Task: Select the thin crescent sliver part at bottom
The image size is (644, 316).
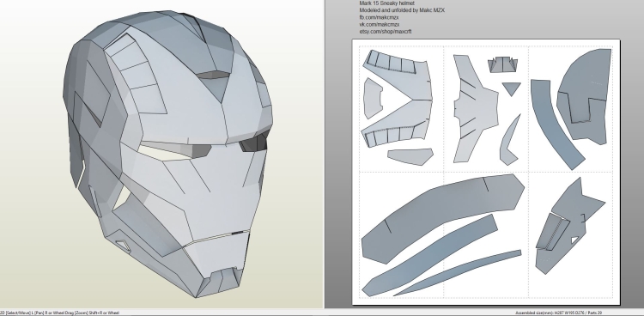Action: pyautogui.click(x=458, y=272)
